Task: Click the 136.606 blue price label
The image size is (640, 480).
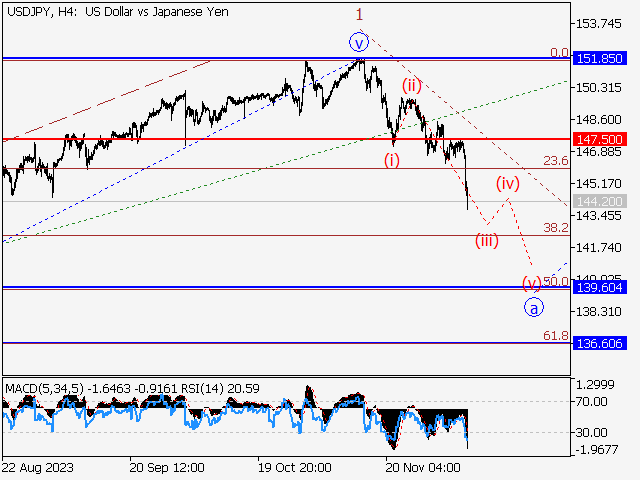Action: [x=599, y=343]
